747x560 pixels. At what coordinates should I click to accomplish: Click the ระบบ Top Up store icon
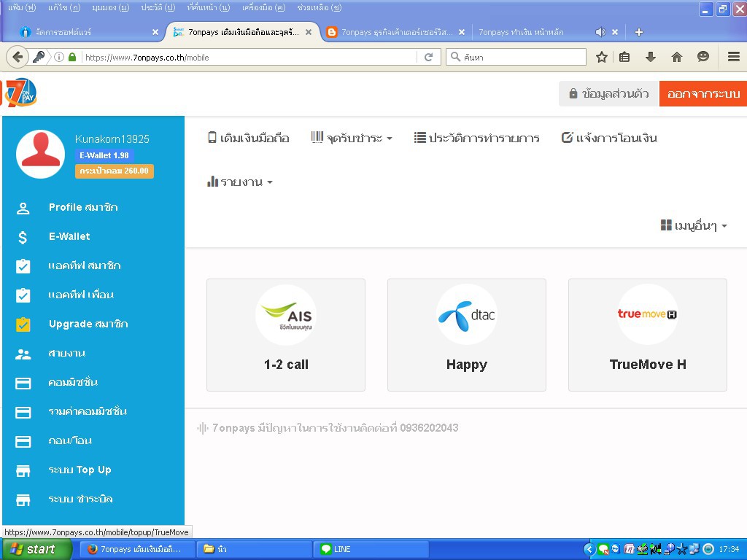pyautogui.click(x=23, y=470)
